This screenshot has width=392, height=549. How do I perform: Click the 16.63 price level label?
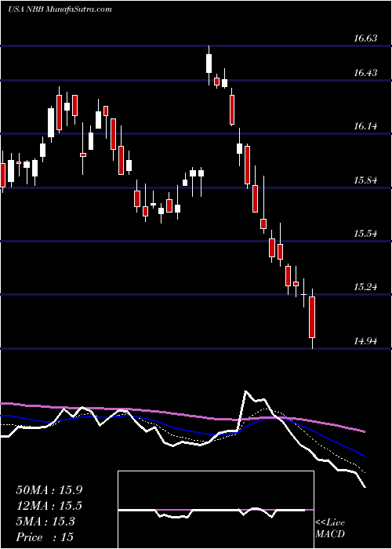(365, 38)
